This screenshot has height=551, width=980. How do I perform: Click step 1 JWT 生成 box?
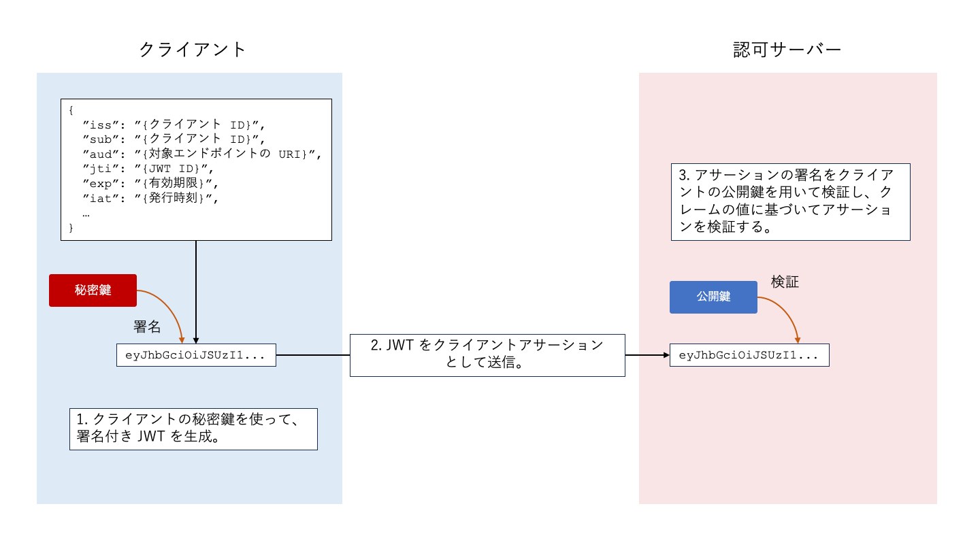pos(193,429)
